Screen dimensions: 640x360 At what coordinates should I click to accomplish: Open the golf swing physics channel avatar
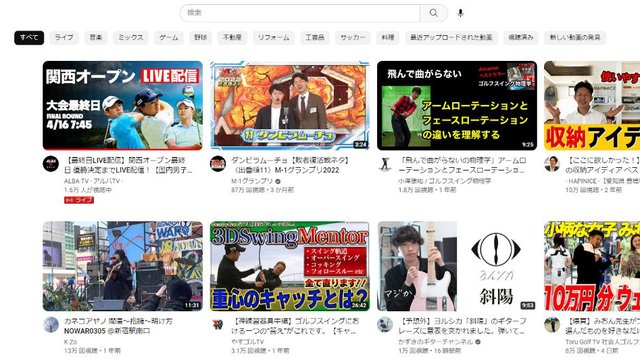click(x=385, y=164)
